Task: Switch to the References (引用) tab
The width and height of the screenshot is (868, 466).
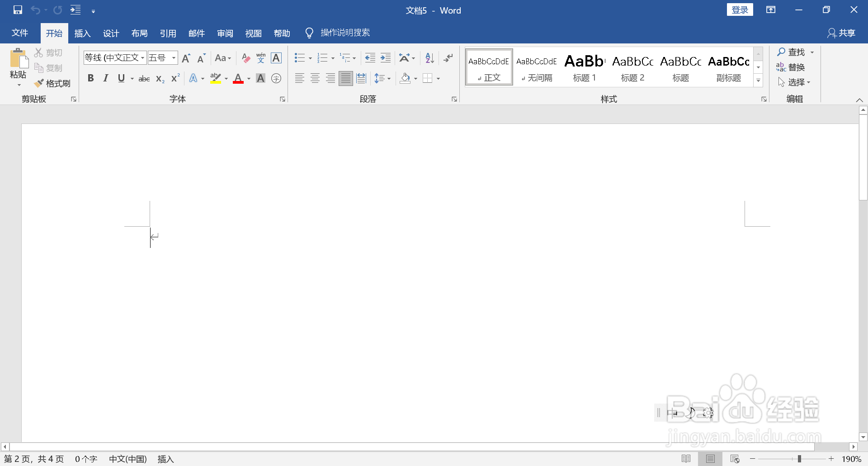Action: [168, 33]
